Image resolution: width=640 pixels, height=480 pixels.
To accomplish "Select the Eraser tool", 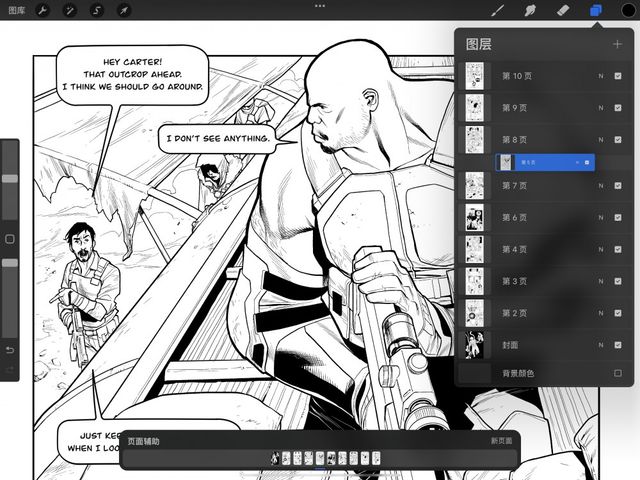I will (x=563, y=10).
